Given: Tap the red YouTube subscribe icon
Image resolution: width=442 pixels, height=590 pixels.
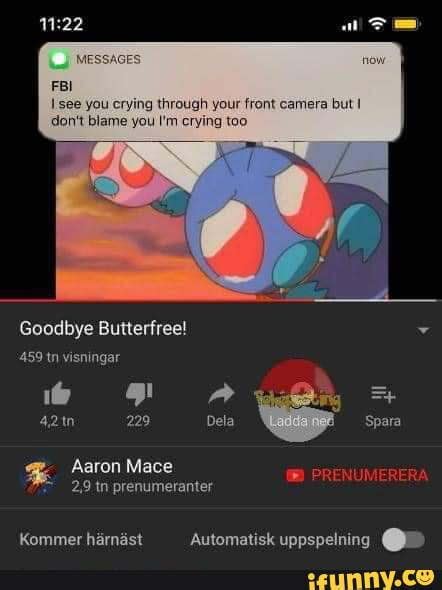Looking at the screenshot, I should pyautogui.click(x=295, y=475).
